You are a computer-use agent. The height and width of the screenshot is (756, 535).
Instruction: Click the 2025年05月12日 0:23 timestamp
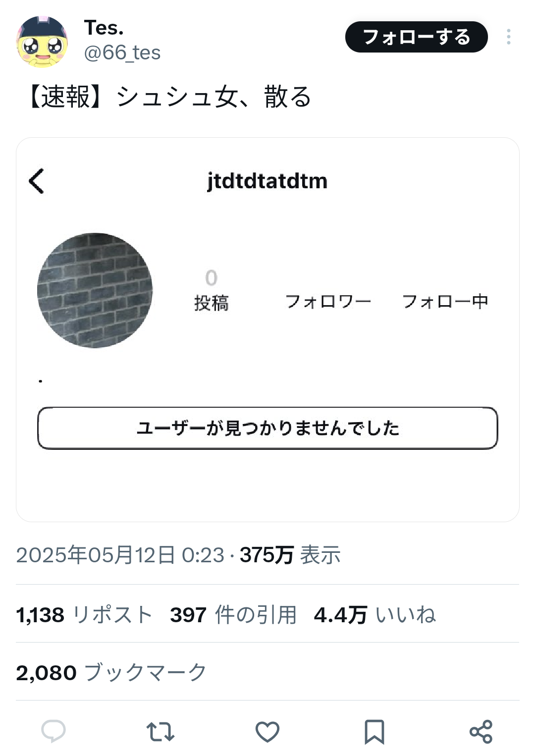click(120, 555)
